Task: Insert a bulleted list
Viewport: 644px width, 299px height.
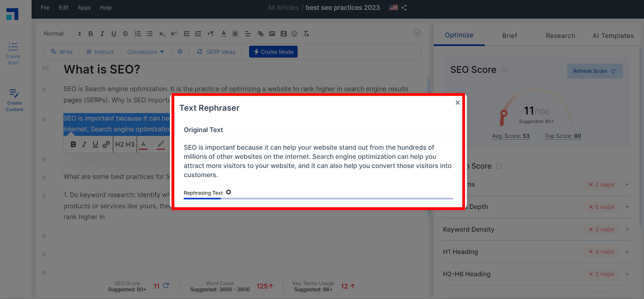Action: coord(149,34)
